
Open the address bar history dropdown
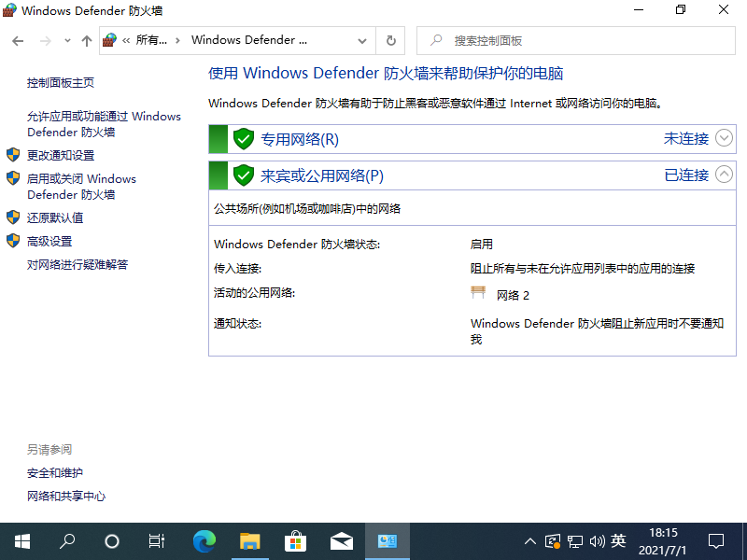pyautogui.click(x=362, y=41)
